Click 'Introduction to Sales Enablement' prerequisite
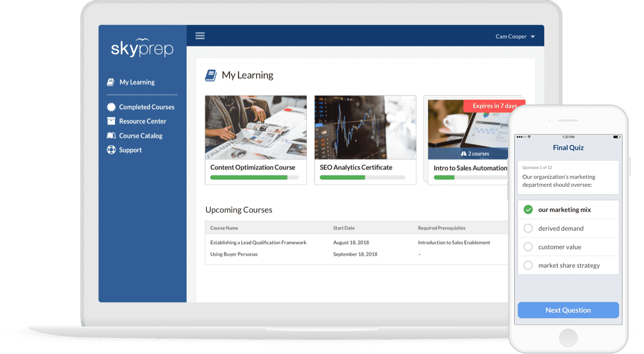This screenshot has width=644, height=354. click(x=454, y=243)
